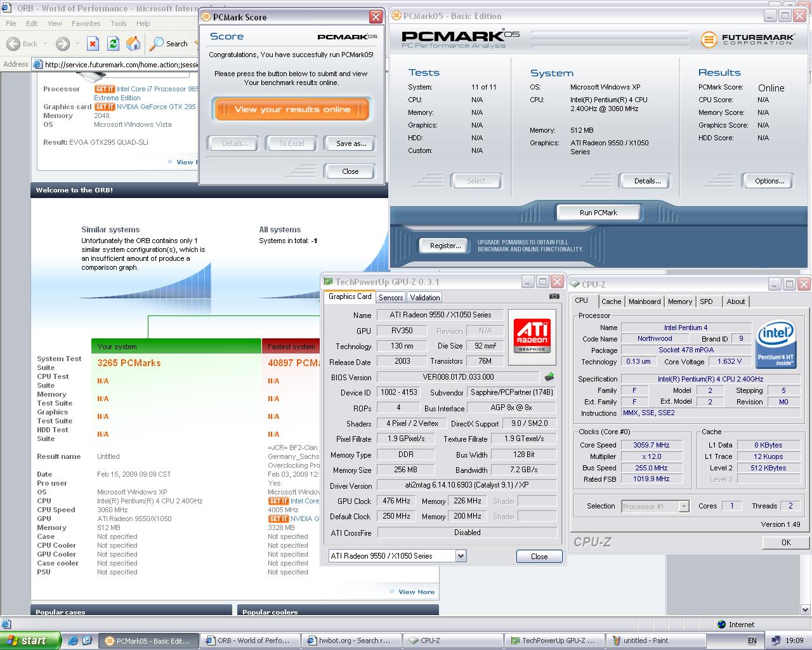
Task: Open Windows start menu
Action: click(x=30, y=640)
